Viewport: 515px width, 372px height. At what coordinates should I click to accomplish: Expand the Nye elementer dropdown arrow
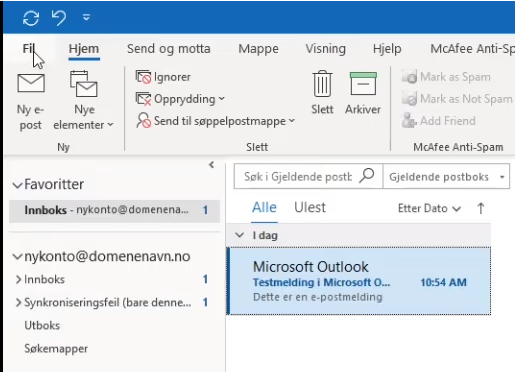110,125
